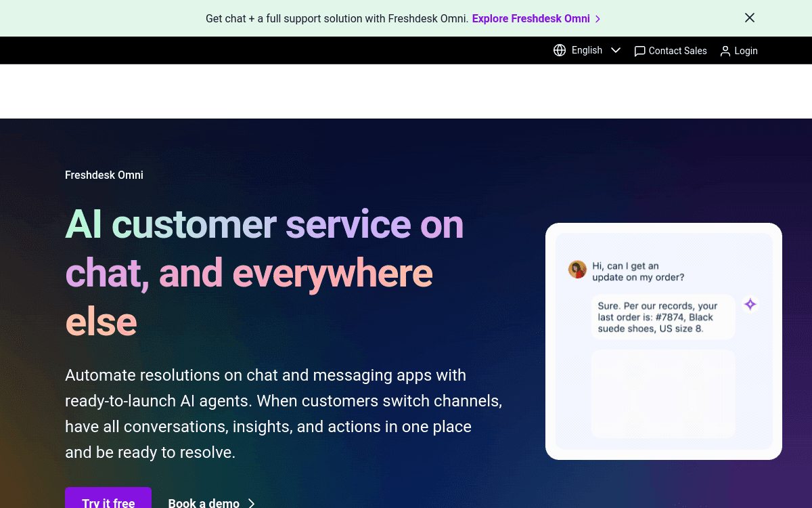The height and width of the screenshot is (508, 812).
Task: Collapse the Freshdesk Omni announcement banner
Action: pyautogui.click(x=749, y=18)
